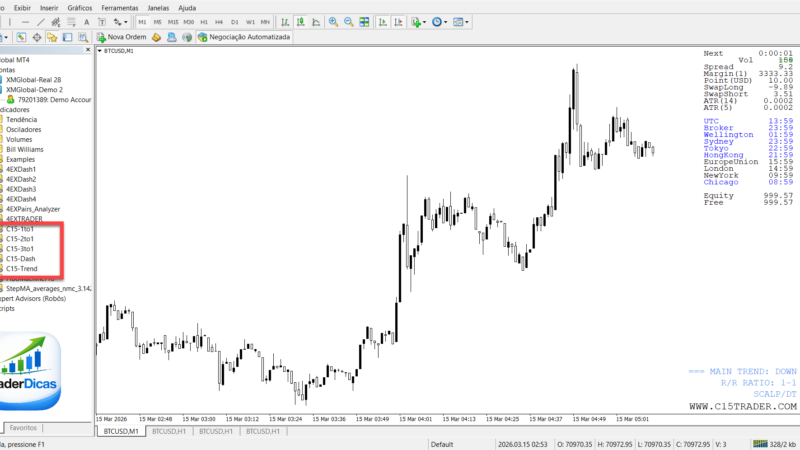The height and width of the screenshot is (450, 800).
Task: Switch to the H4 timeframe
Action: click(x=219, y=21)
